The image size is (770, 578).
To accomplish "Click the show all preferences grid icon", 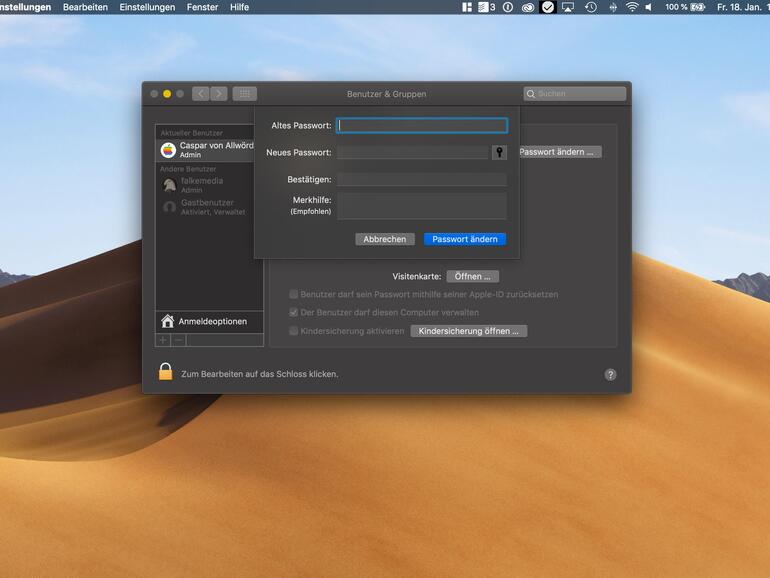I will point(244,94).
